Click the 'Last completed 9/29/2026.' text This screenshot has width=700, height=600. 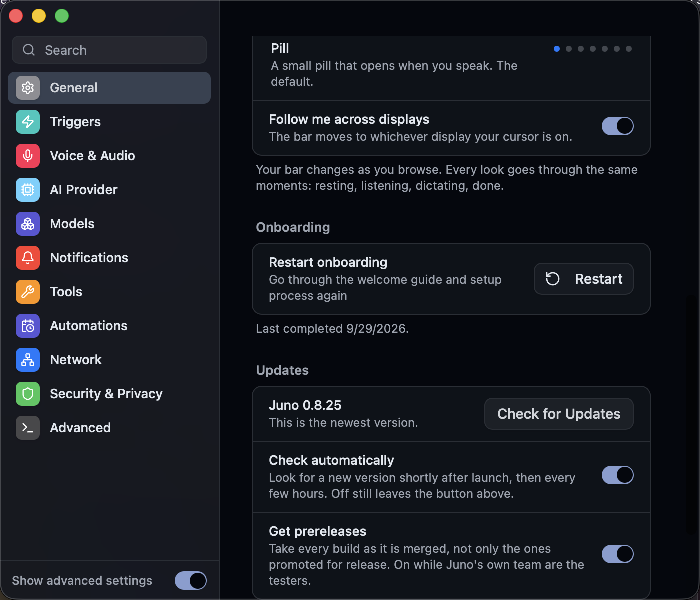coord(332,329)
